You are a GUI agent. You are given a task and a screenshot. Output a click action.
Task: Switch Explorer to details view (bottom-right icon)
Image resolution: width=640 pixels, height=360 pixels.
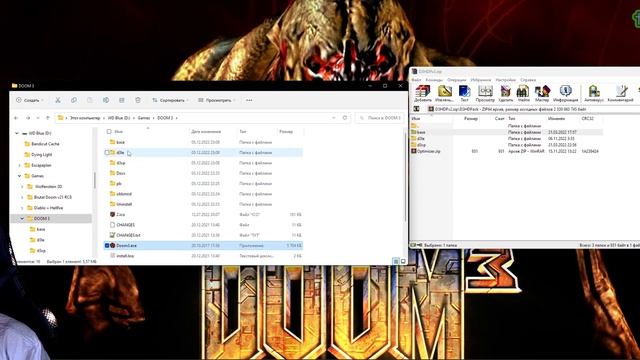(396, 261)
